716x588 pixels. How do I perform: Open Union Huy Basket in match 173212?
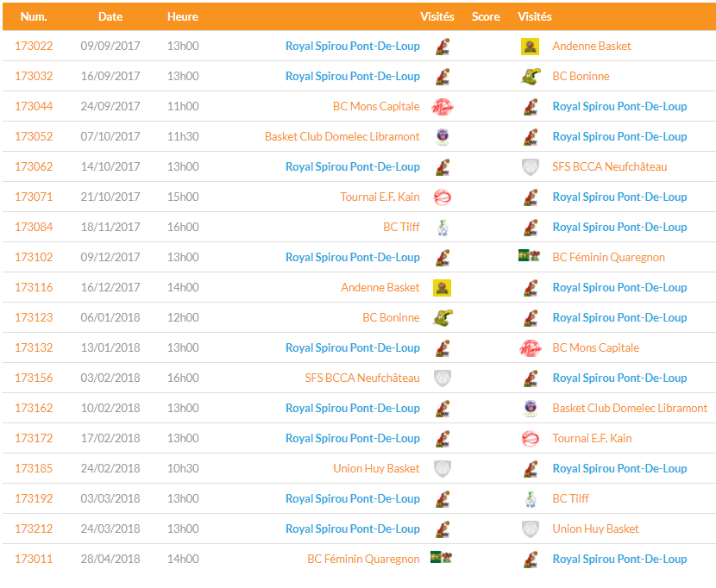(595, 529)
